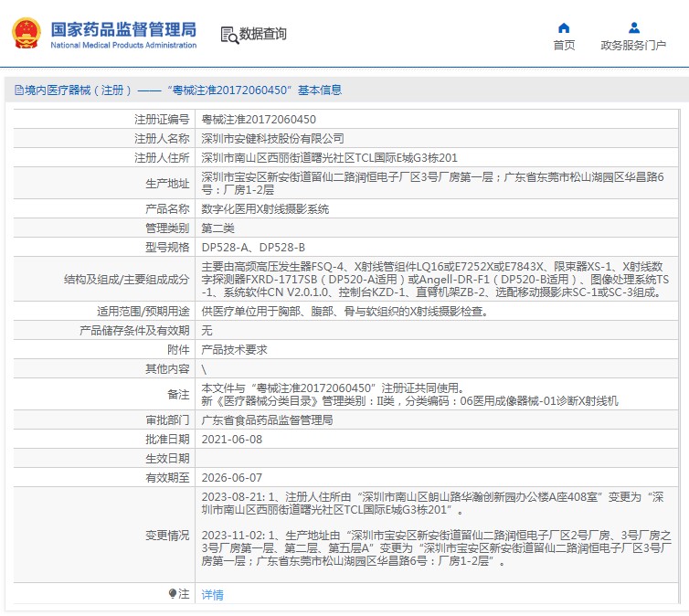Click registrant name 深圳市安健科技股份有限公司
The image size is (689, 616).
(x=272, y=138)
